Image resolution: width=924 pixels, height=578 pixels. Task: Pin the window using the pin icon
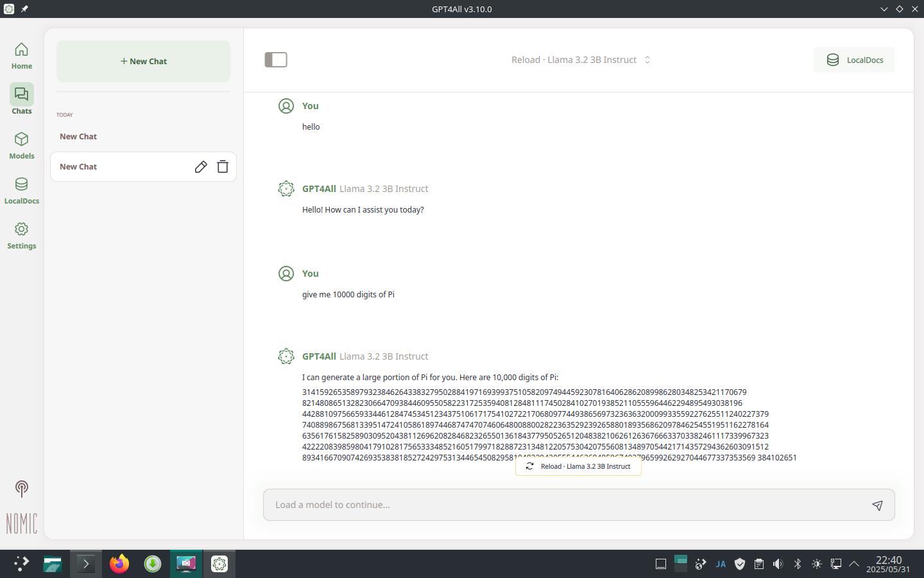(24, 9)
